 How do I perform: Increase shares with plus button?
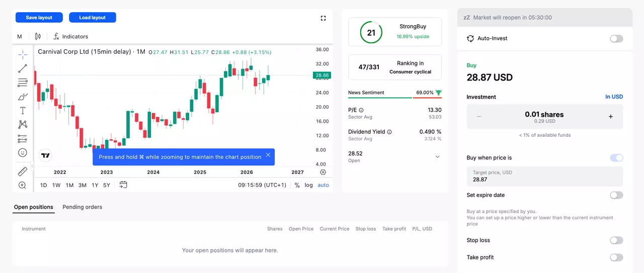click(x=611, y=117)
